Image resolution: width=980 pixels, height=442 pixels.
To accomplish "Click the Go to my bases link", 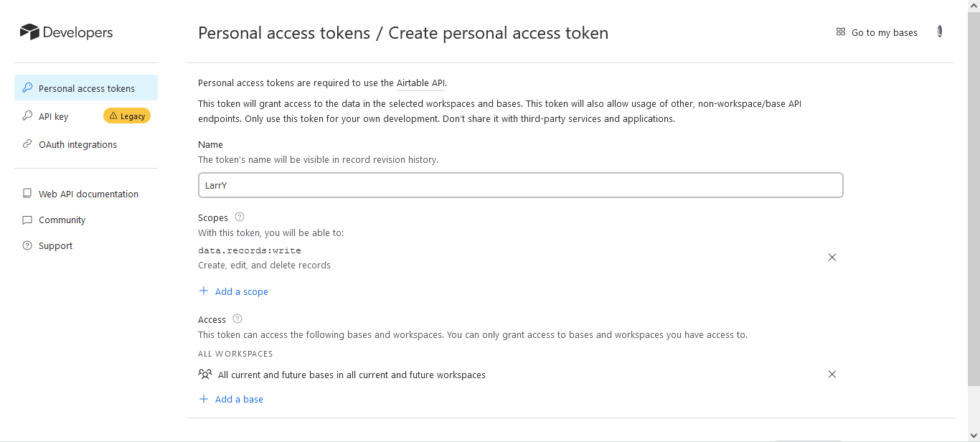I will [x=877, y=32].
